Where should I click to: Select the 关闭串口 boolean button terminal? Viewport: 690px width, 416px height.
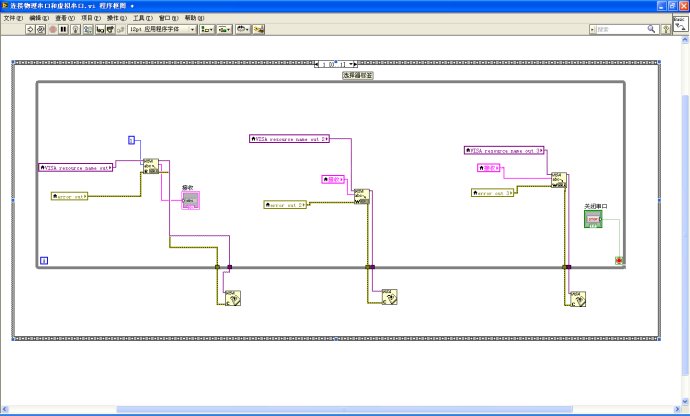[594, 218]
